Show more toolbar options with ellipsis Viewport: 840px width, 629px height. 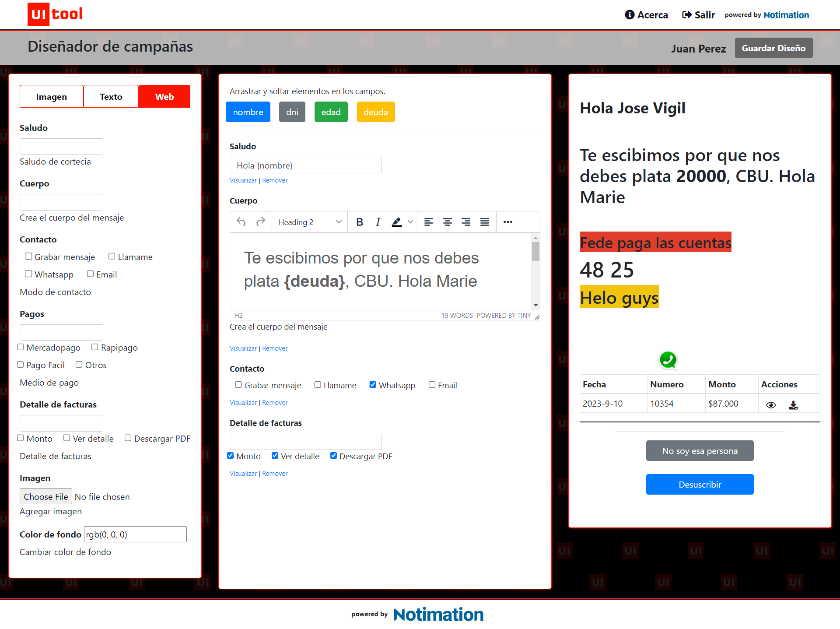point(507,222)
